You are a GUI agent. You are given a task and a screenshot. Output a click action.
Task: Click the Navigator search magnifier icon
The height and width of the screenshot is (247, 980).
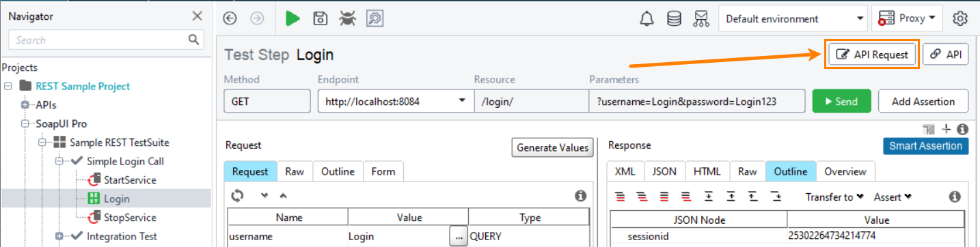point(194,40)
